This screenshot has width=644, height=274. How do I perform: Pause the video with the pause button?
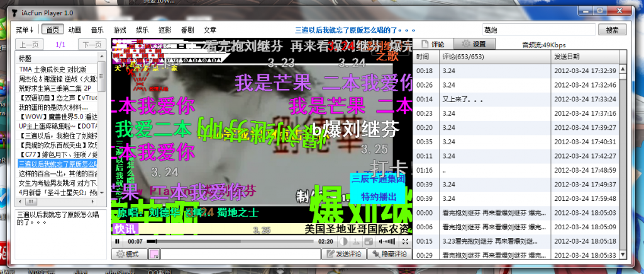click(x=117, y=241)
